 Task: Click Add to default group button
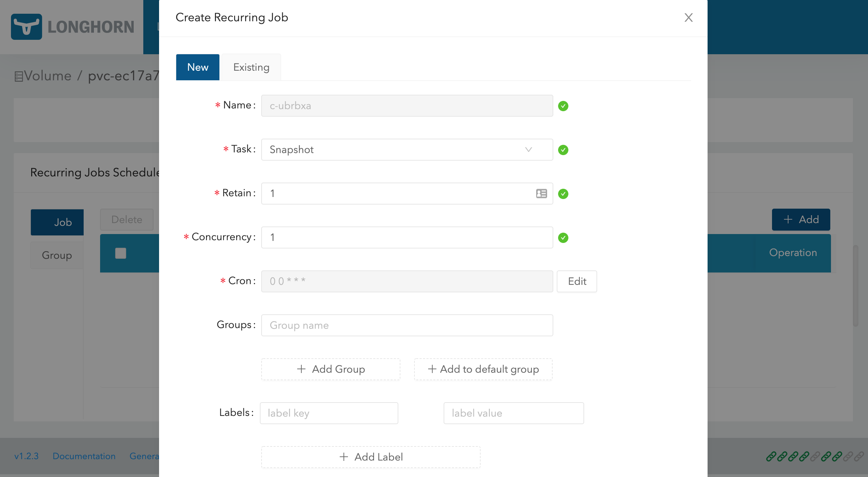pos(483,369)
